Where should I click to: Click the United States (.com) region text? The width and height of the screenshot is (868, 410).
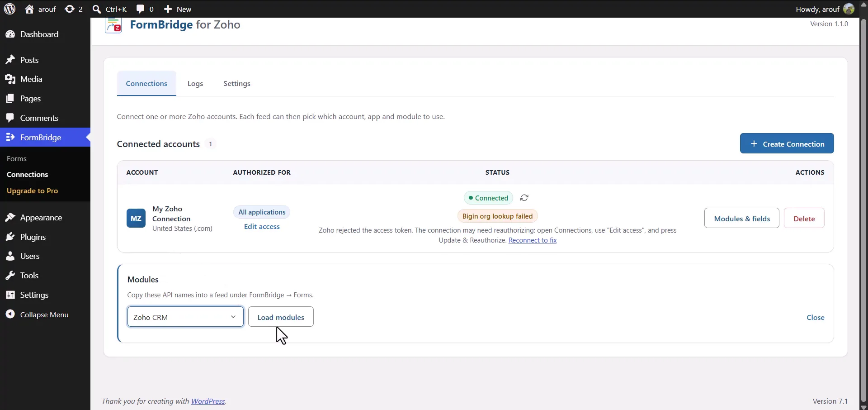[182, 228]
